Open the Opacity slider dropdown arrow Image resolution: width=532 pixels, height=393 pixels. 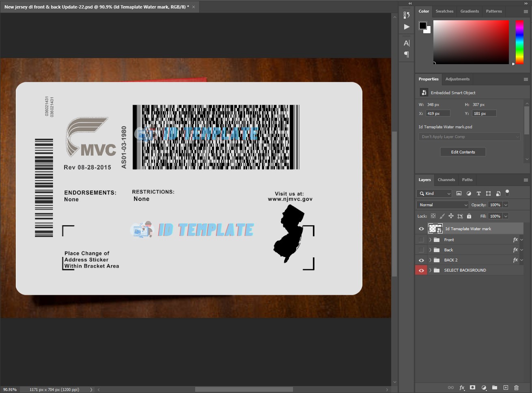pyautogui.click(x=506, y=205)
